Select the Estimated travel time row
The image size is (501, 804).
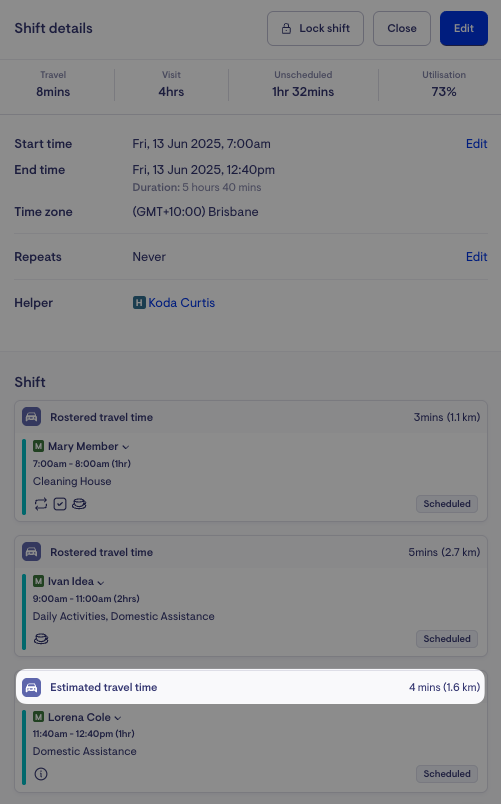click(250, 687)
